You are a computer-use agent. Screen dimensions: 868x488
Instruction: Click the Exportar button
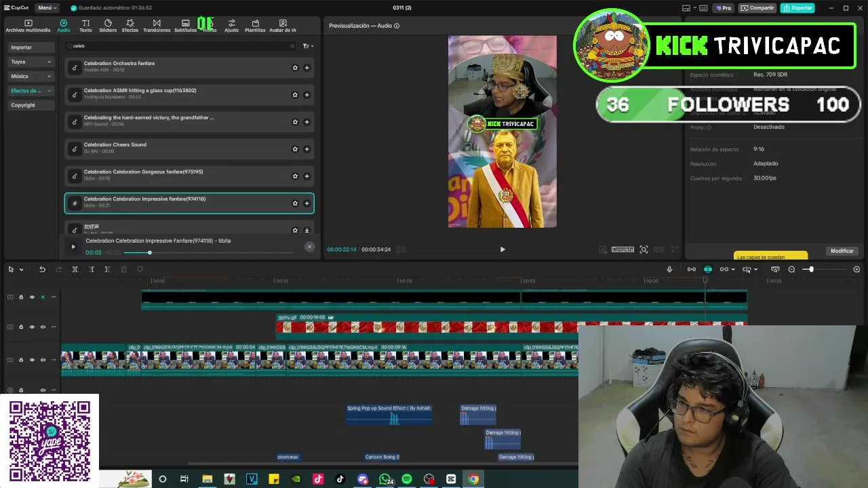tap(797, 8)
